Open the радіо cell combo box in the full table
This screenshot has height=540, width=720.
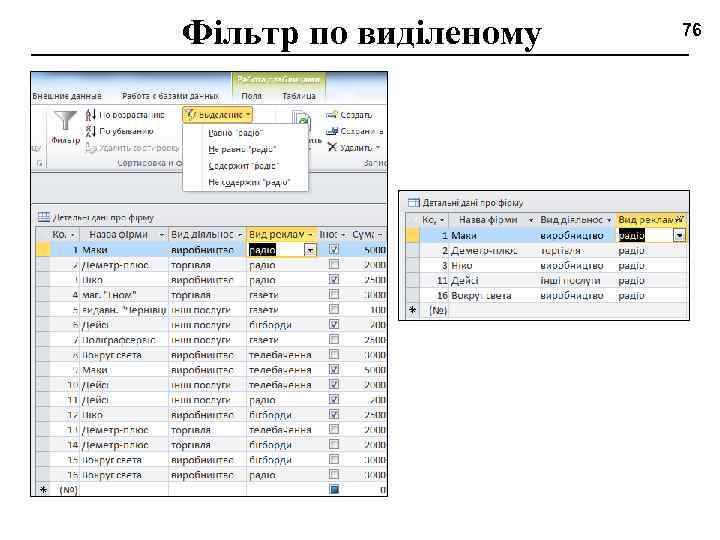point(310,250)
